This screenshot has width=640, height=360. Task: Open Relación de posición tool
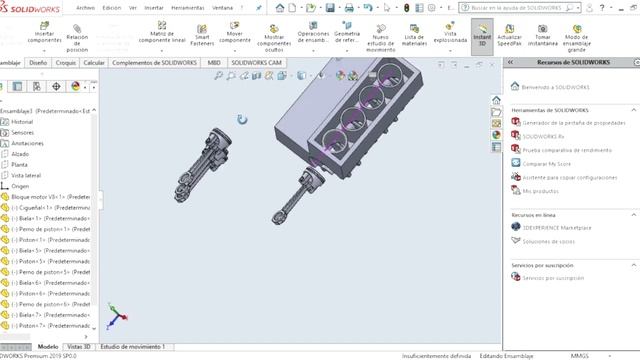pos(77,38)
